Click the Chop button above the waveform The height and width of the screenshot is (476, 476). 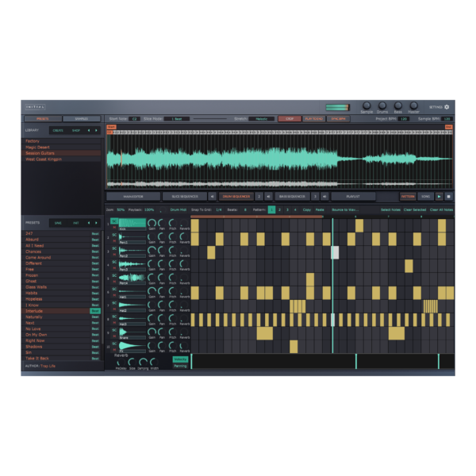[x=289, y=118]
